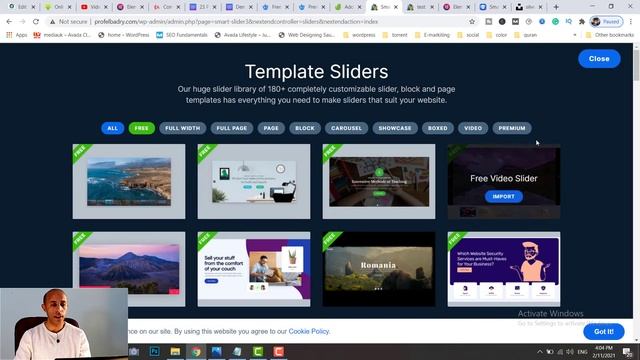Close the Template Sliders library
This screenshot has height=360, width=640.
(599, 59)
